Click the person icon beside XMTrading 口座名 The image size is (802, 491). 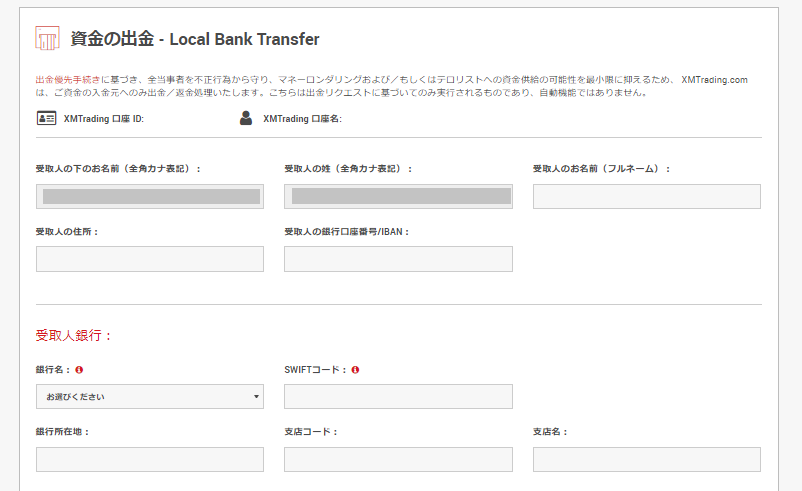(x=246, y=118)
